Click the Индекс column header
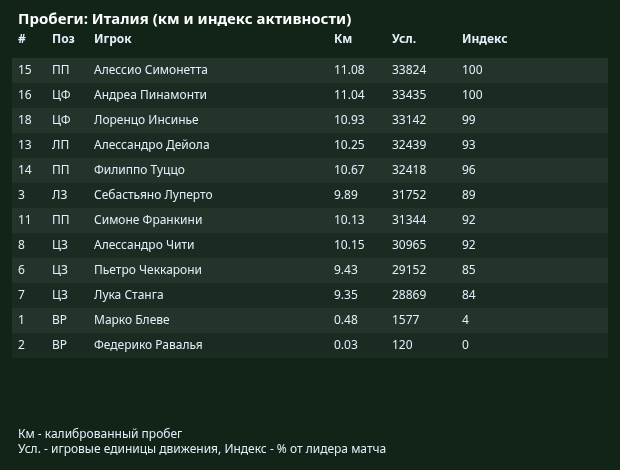Screen dimensions: 620x470 click(x=484, y=39)
